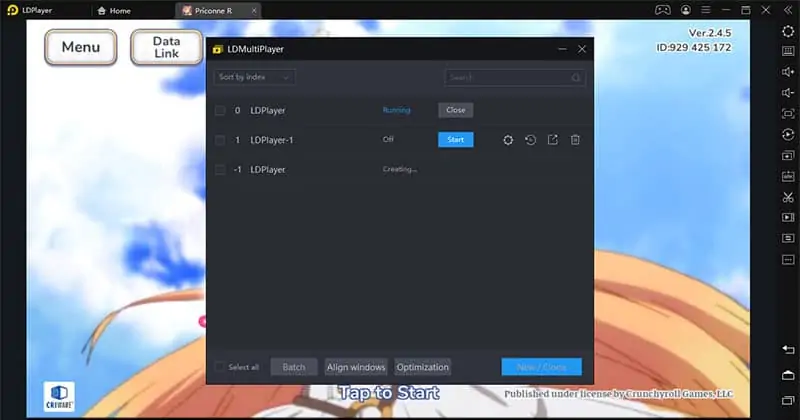
Task: Tick the checkbox for instance 0 LDPlayer
Action: (x=220, y=110)
